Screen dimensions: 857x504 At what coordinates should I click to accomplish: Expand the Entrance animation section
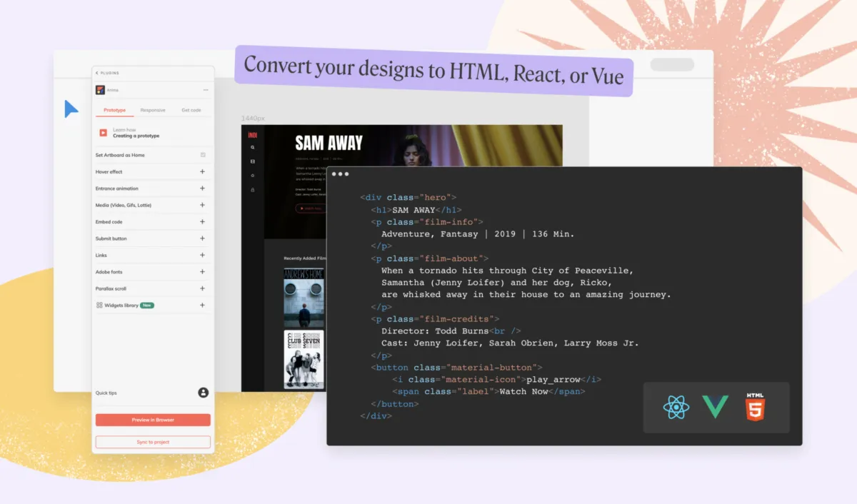pyautogui.click(x=202, y=188)
